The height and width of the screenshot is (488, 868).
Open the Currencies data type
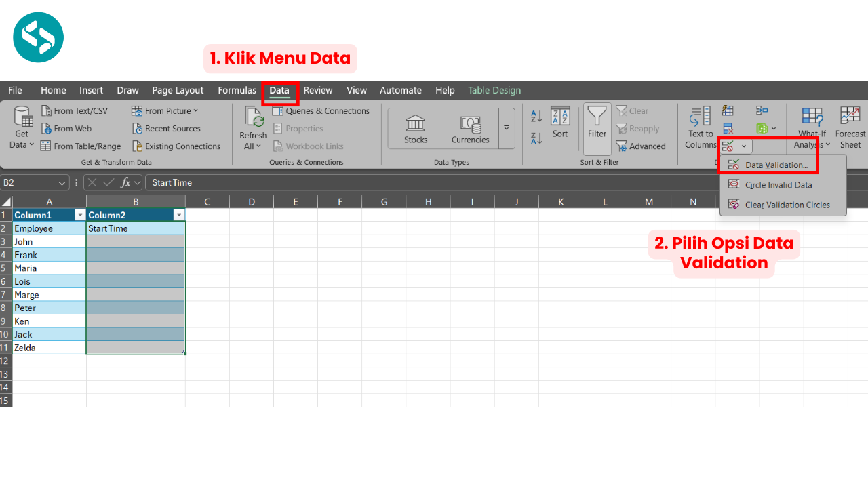pos(470,128)
